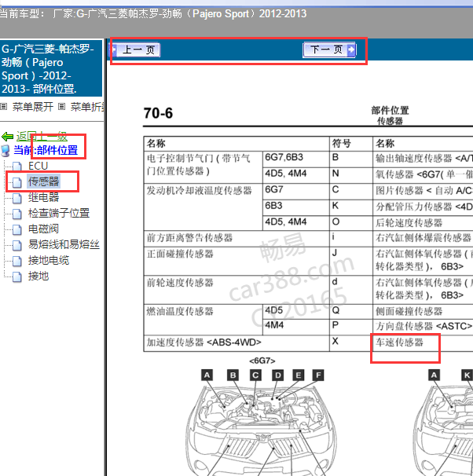The image size is (473, 476).
Task: Click 电子控制节气门 table cell
Action: (x=203, y=167)
